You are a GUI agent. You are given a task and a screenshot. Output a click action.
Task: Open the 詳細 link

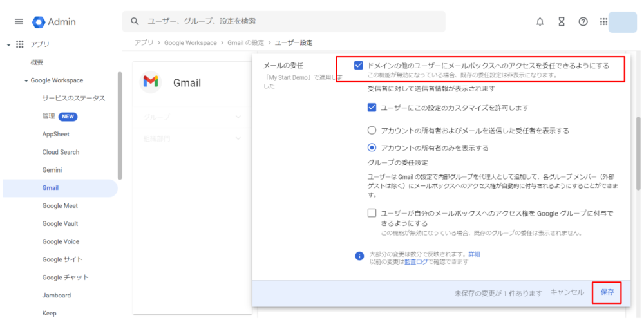tap(475, 254)
